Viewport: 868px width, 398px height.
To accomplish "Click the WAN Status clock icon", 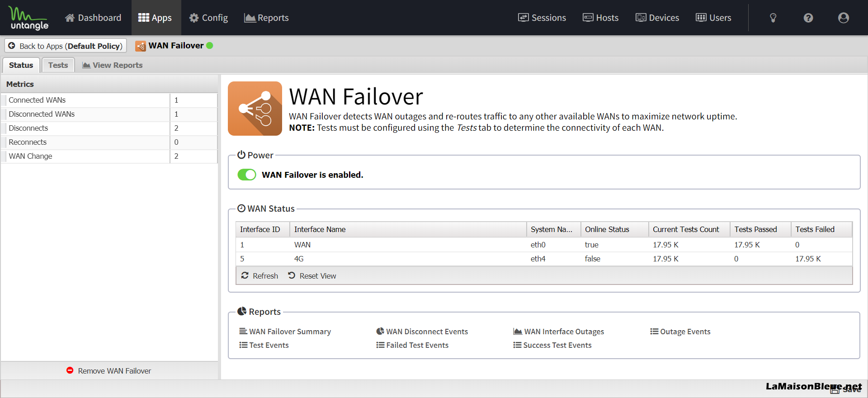I will tap(241, 208).
